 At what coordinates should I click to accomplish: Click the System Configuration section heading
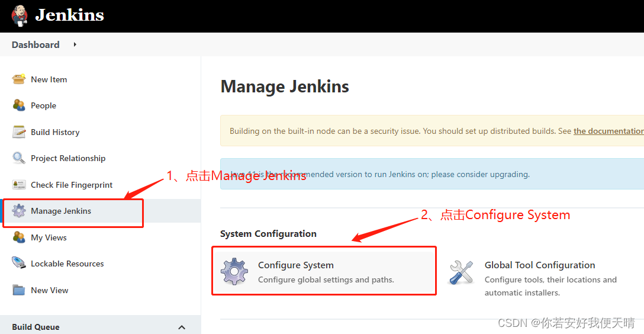[x=268, y=234]
